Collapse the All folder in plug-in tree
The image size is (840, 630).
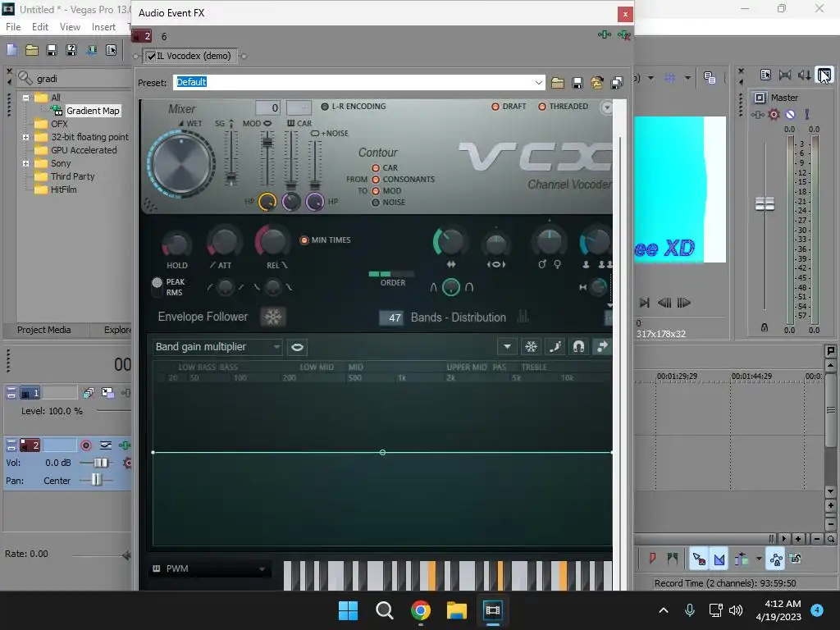click(x=25, y=98)
